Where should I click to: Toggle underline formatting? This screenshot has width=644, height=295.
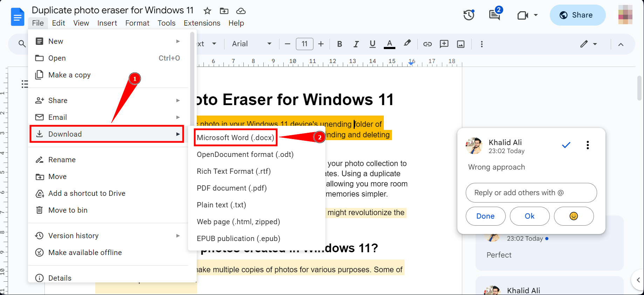pyautogui.click(x=373, y=44)
